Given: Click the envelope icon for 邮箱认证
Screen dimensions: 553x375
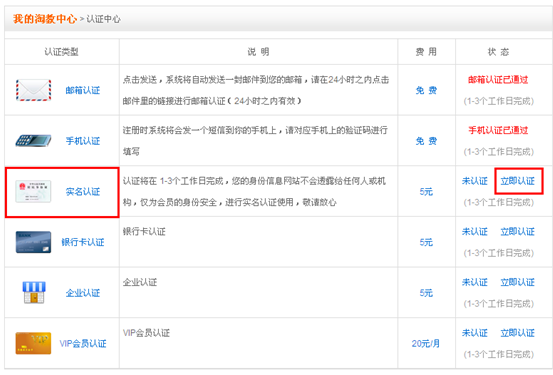Looking at the screenshot, I should pos(34,90).
